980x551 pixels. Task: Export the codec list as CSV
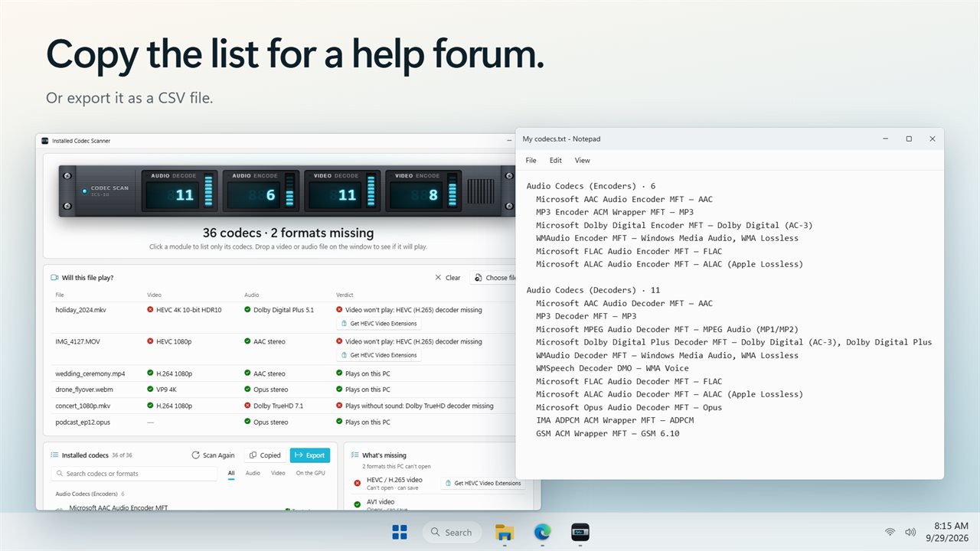click(x=310, y=455)
